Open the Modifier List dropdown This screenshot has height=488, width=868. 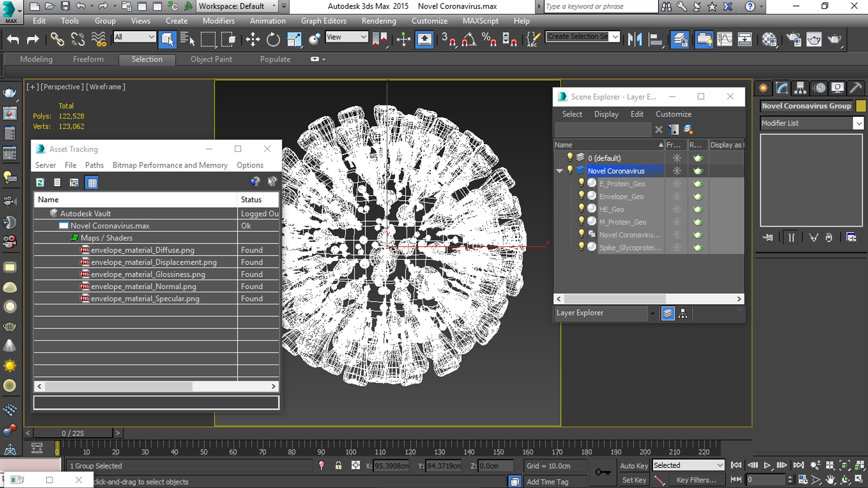click(x=858, y=123)
